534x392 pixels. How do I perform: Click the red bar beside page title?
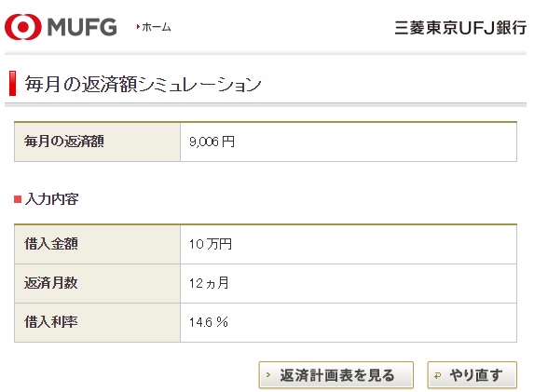coord(13,84)
